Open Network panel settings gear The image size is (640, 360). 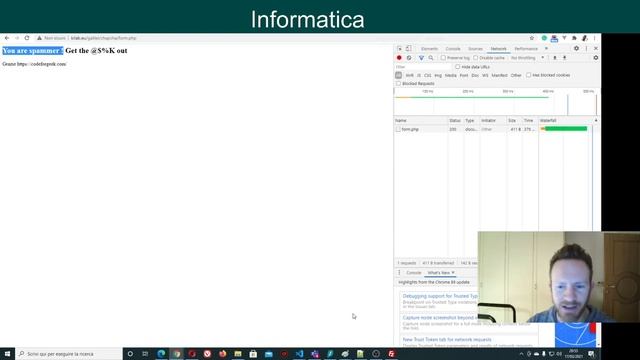(x=596, y=58)
